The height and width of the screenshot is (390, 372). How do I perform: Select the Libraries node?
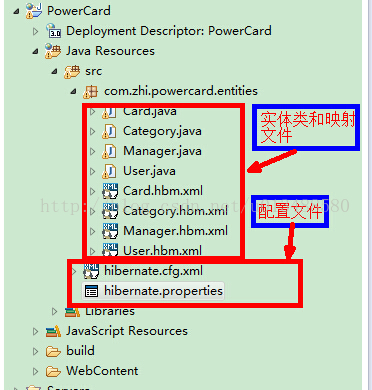[110, 311]
